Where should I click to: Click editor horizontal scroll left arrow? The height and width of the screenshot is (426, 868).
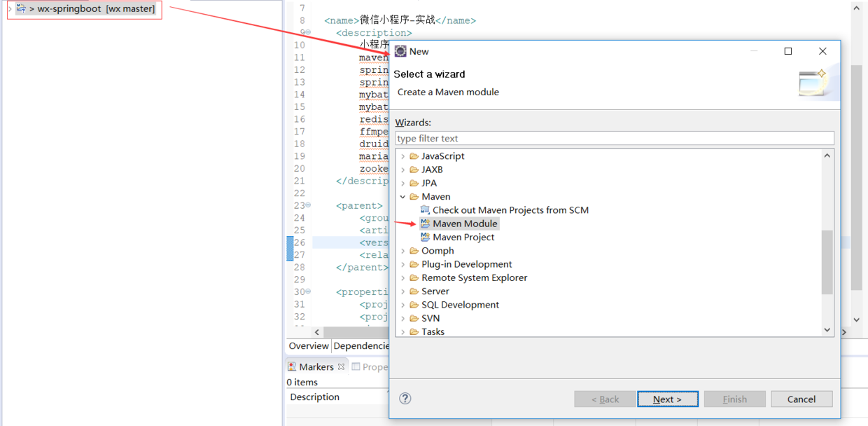tap(316, 332)
